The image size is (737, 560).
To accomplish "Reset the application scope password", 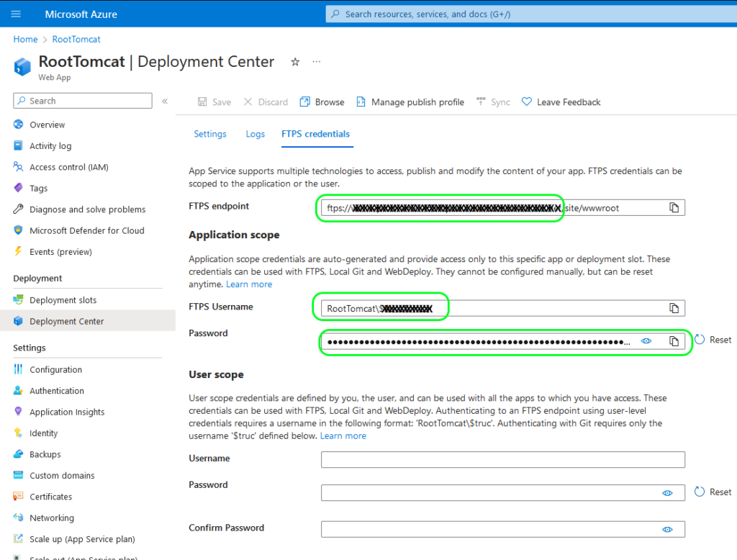I will (x=713, y=340).
